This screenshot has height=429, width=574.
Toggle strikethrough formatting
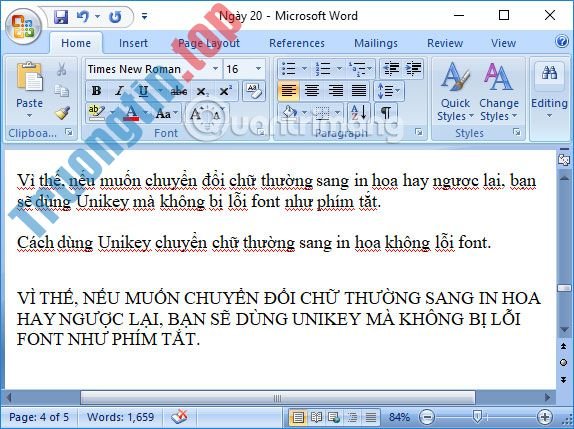[179, 91]
